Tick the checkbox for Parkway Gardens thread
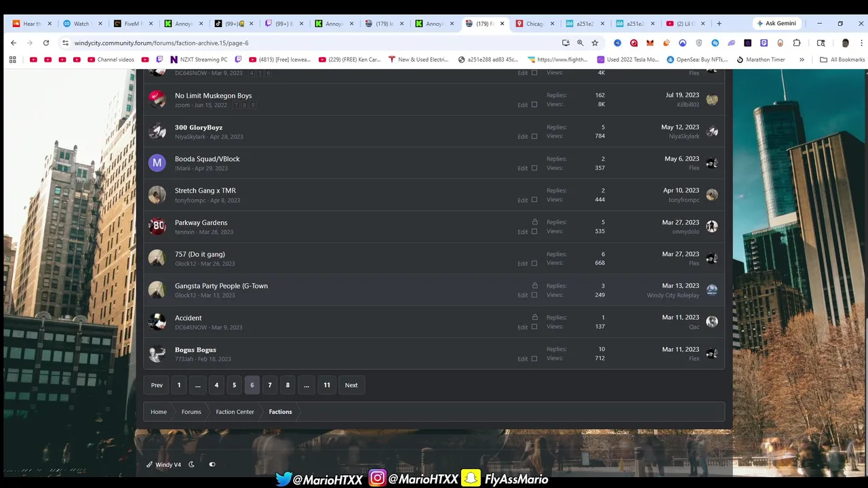868x488 pixels. [x=534, y=232]
